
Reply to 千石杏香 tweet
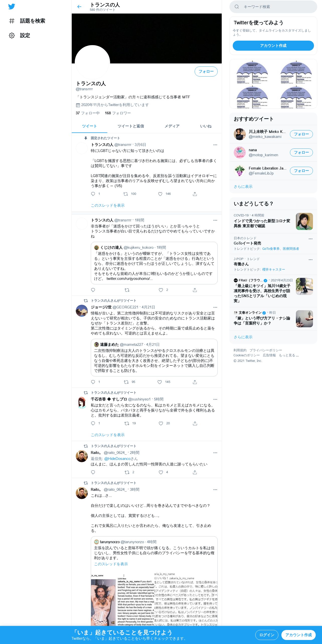point(93,423)
